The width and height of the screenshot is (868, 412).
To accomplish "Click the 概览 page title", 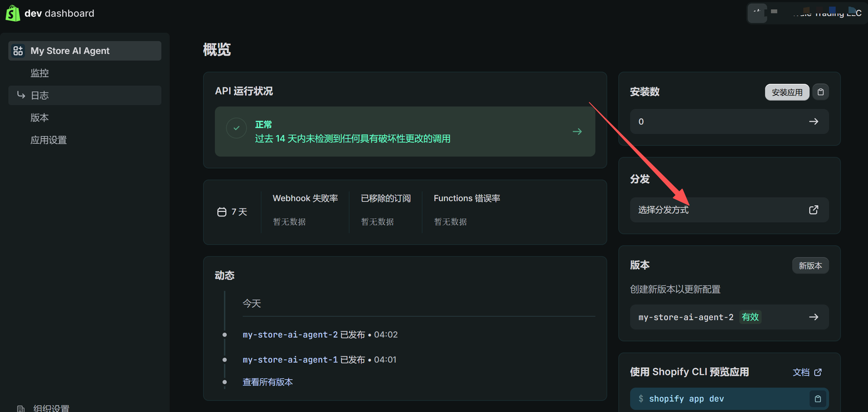I will click(217, 49).
